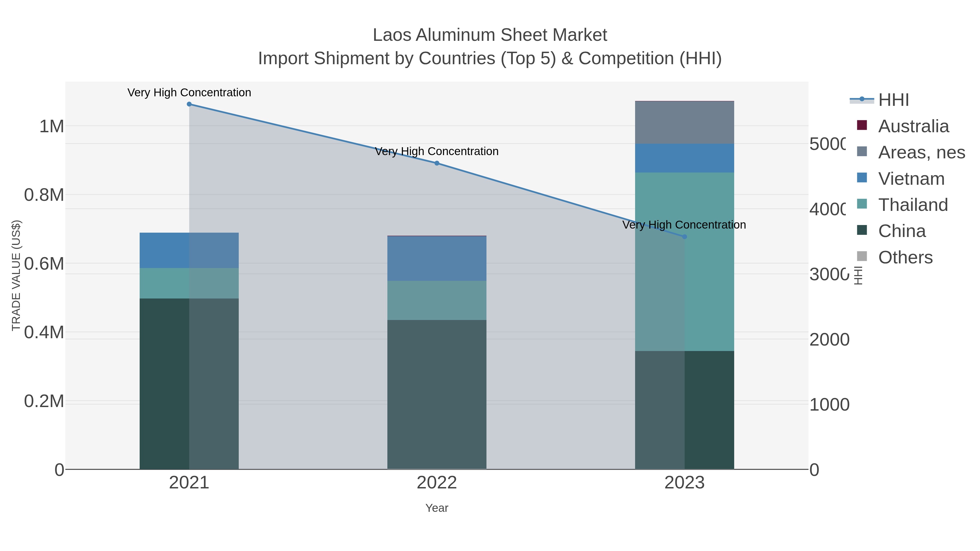
Task: Click the Others gray legend swatch
Action: click(x=862, y=256)
